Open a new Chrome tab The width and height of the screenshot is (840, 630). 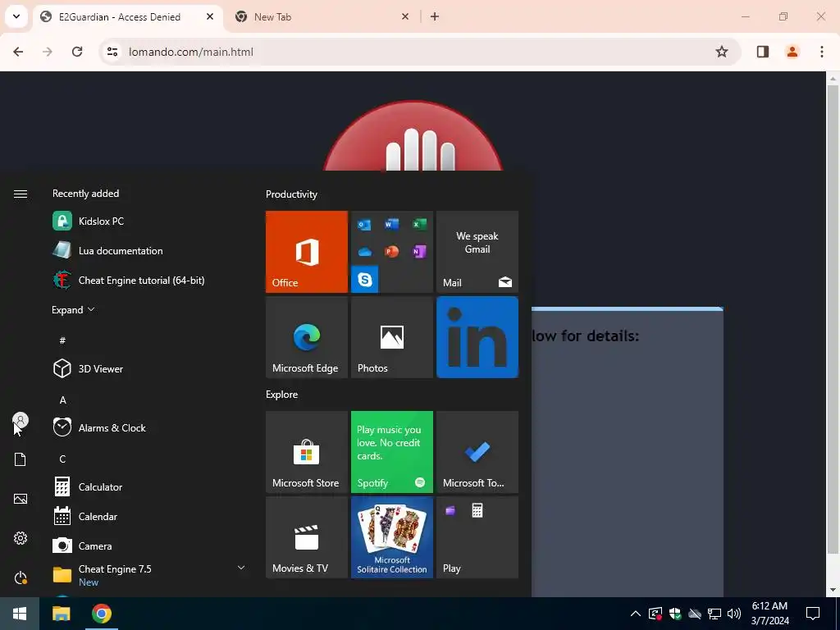click(x=435, y=16)
